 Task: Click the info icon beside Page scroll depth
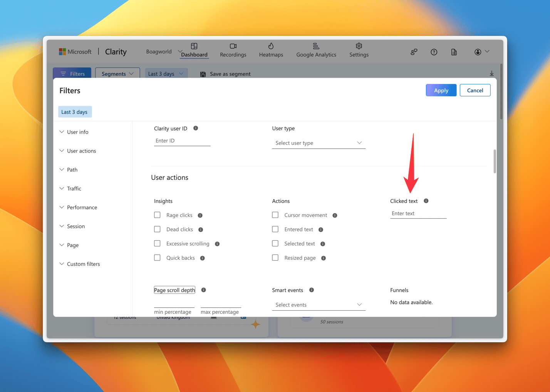pyautogui.click(x=204, y=290)
